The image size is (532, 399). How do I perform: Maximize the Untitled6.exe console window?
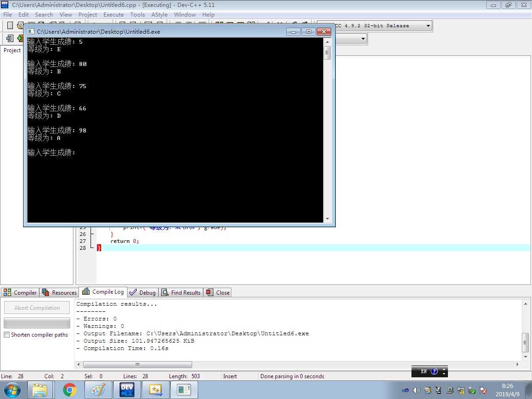click(x=308, y=31)
